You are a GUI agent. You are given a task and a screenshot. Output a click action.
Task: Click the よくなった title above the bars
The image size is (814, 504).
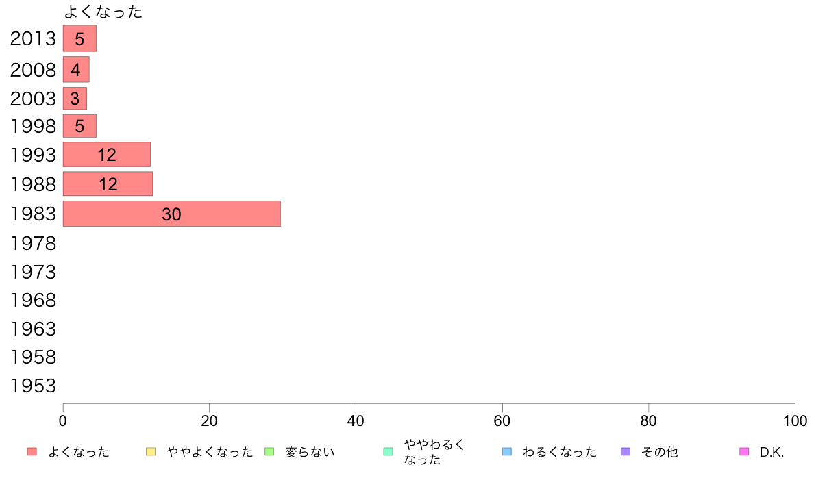coord(103,12)
